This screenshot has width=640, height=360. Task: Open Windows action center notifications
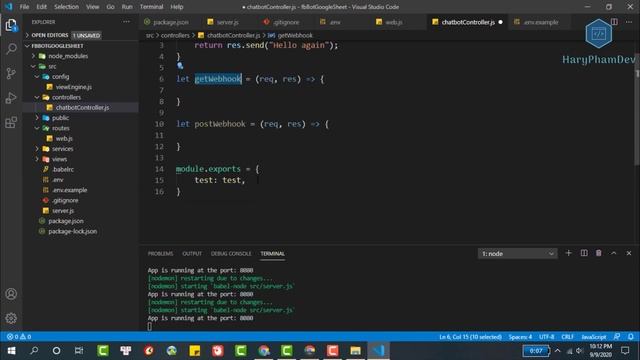(x=625, y=351)
